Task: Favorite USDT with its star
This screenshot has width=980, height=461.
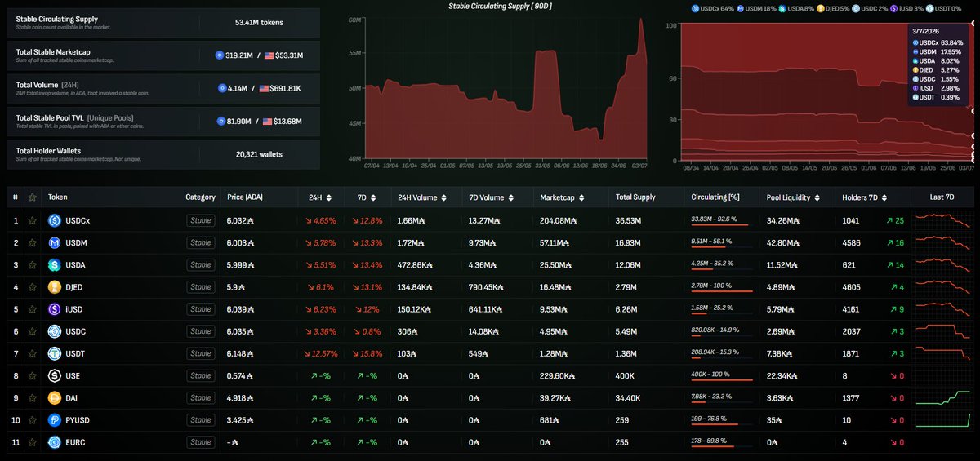Action: click(x=33, y=353)
